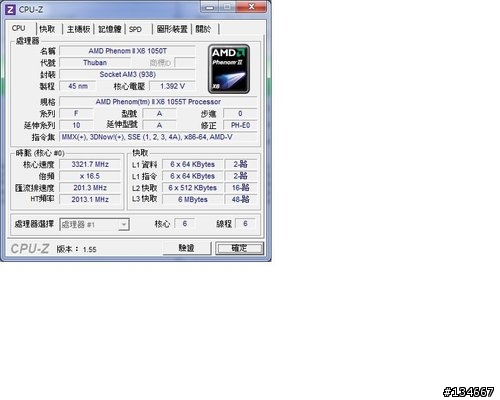Viewport: 500px width, 400px height.
Task: Click the HT link value 2013.1 MHz
Action: (x=90, y=199)
